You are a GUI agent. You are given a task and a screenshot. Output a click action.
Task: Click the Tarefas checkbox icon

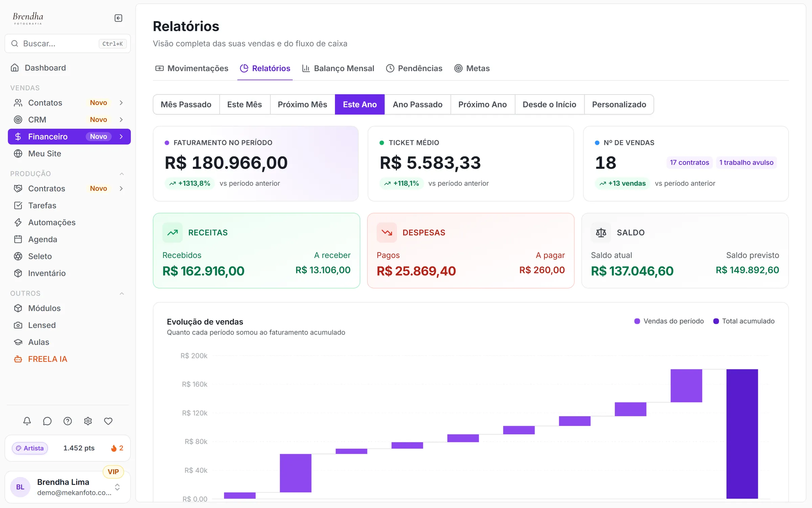(18, 205)
